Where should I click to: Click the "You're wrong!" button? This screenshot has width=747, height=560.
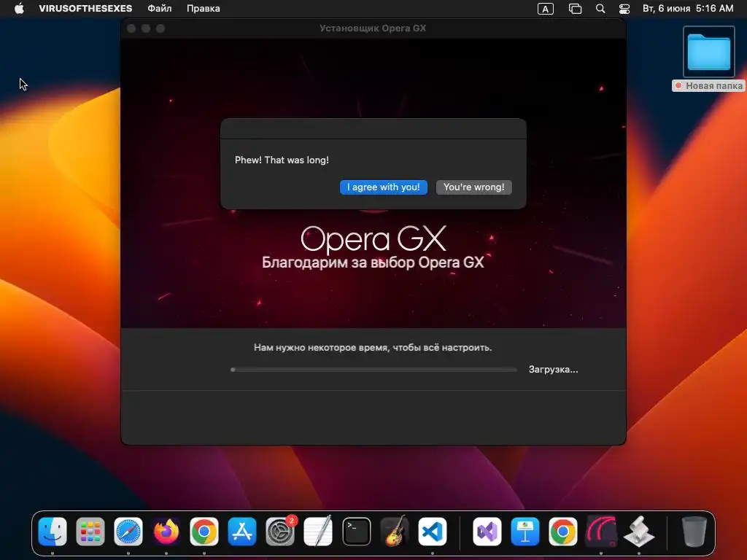pos(473,187)
